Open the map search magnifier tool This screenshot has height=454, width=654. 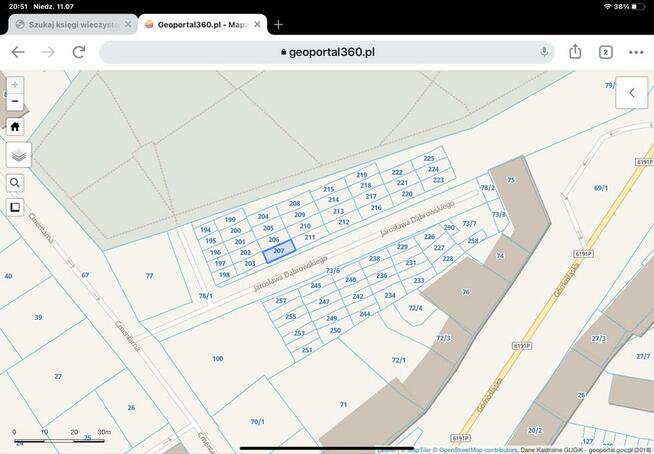tap(15, 183)
